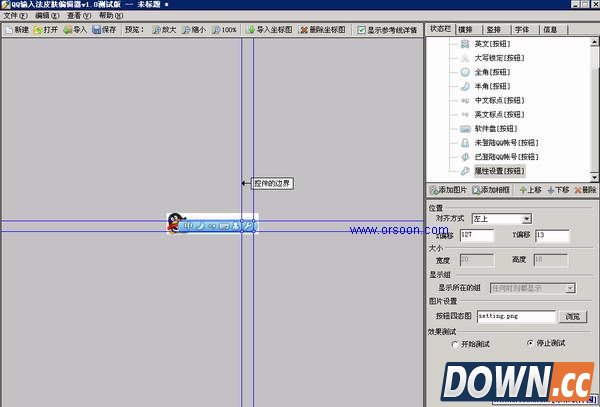Screen dimensions: 600x407
Task: Select 大写锁定[按钮] list item
Action: pos(499,58)
